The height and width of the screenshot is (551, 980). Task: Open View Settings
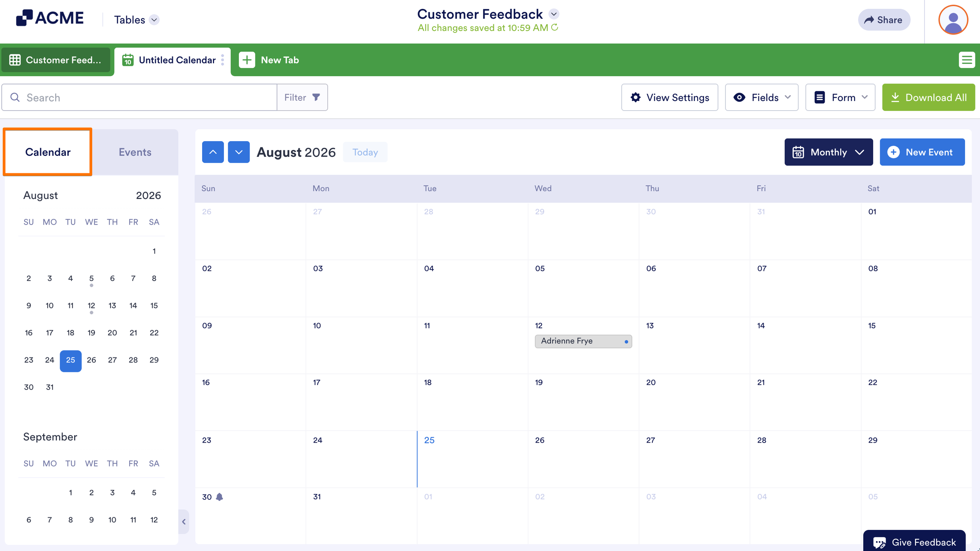tap(670, 97)
